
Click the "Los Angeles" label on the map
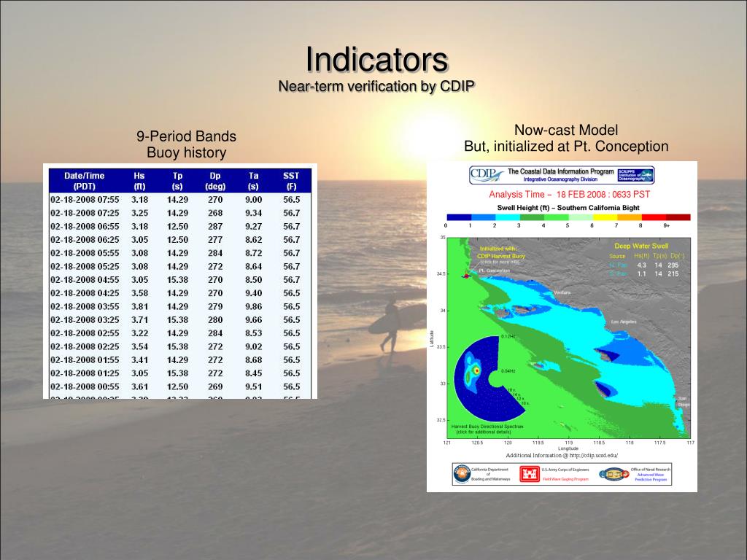point(624,322)
